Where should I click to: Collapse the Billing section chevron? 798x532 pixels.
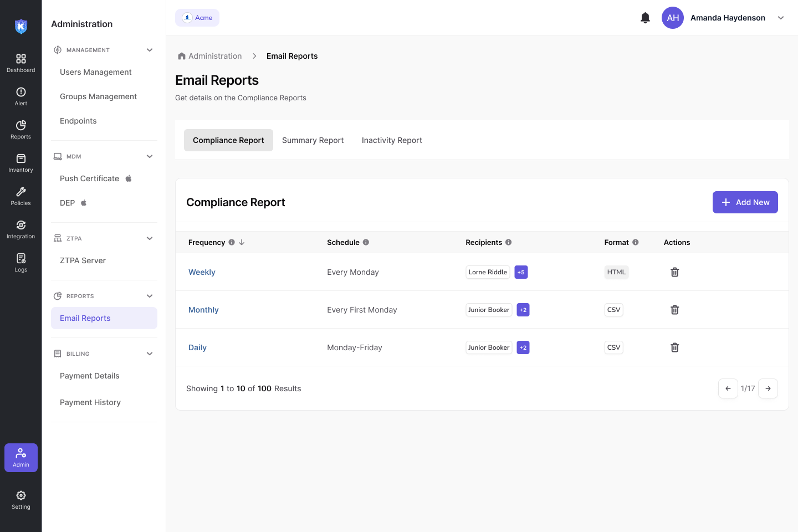coord(150,354)
